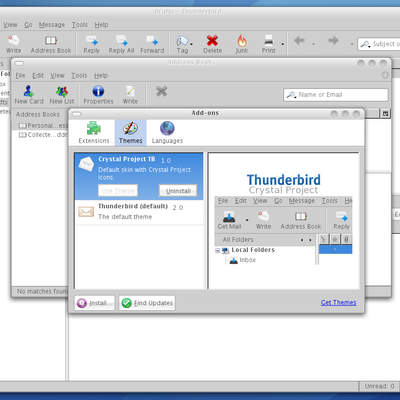Screen dimensions: 400x400
Task: Select Thunderbird (default) theme entry
Action: click(139, 212)
